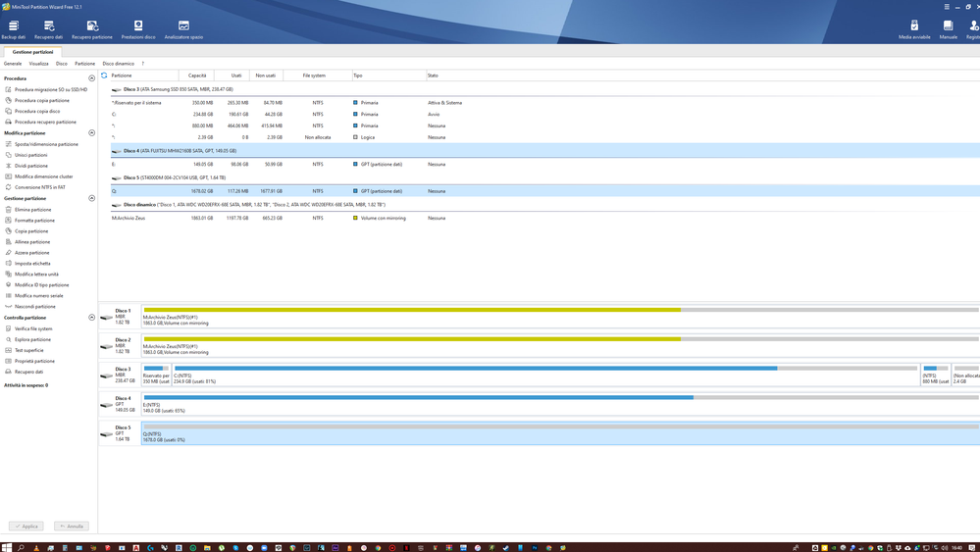Click the '234.88 GB' capacity cell

(x=203, y=115)
